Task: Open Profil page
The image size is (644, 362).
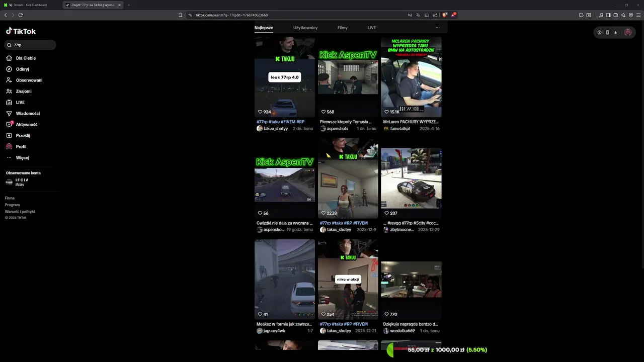Action: click(16, 147)
